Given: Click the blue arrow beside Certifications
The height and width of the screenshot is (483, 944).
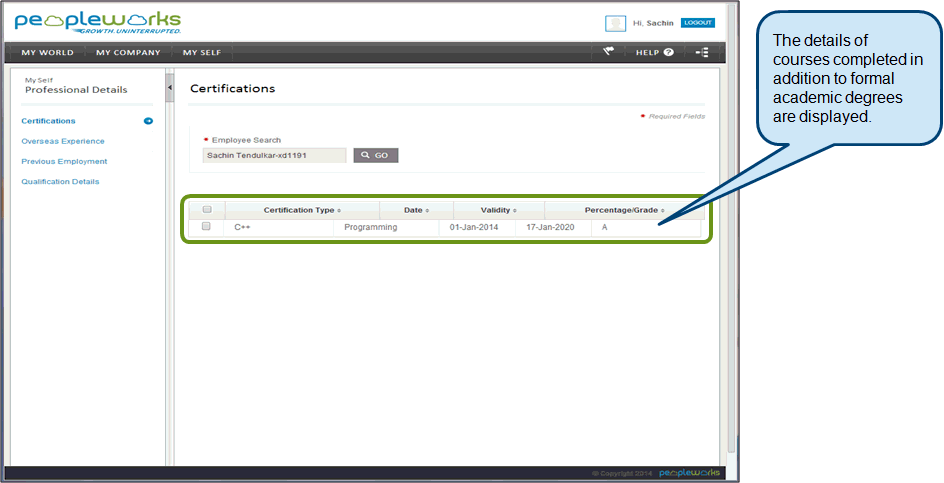Looking at the screenshot, I should [148, 121].
